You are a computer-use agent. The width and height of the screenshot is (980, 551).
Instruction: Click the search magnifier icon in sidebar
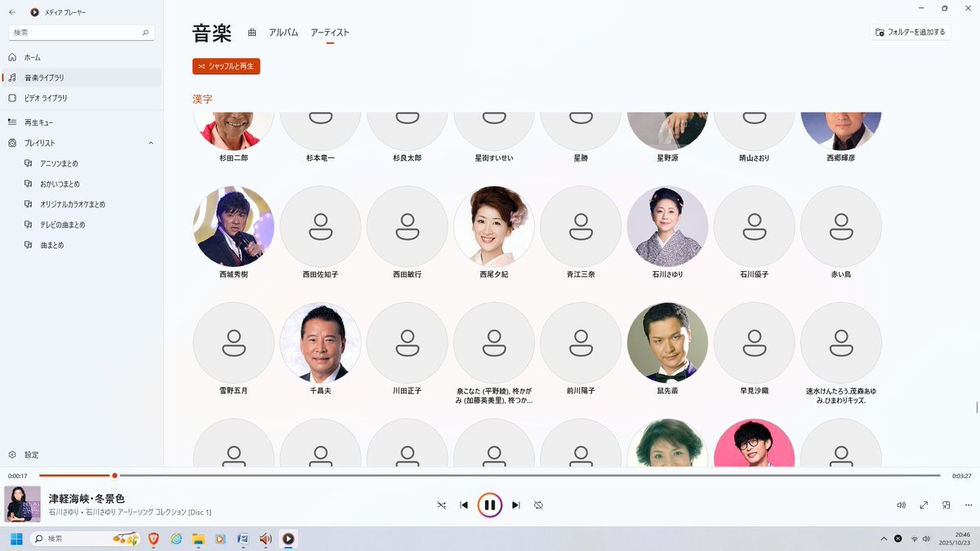pyautogui.click(x=146, y=33)
